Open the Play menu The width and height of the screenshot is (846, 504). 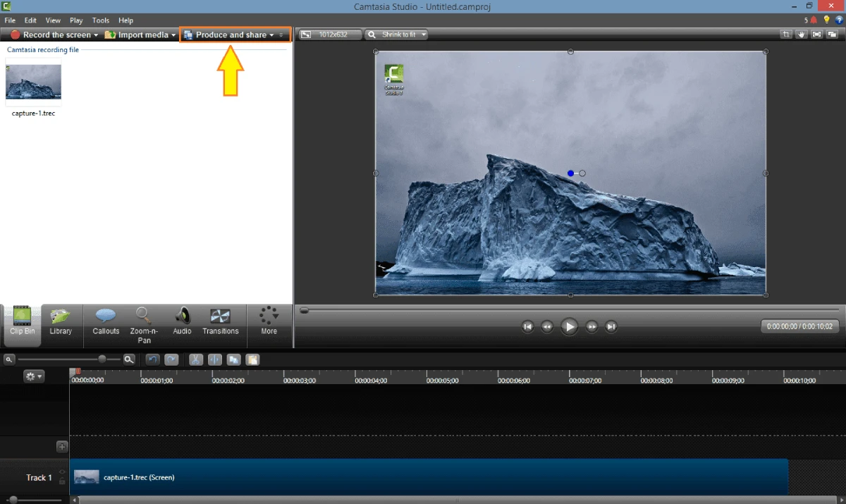click(x=76, y=20)
